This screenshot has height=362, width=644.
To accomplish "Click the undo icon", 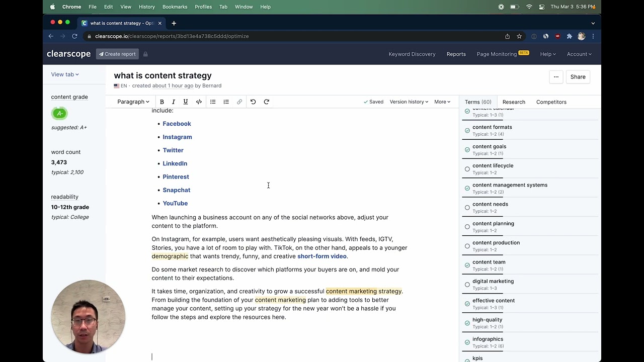I will (x=253, y=102).
